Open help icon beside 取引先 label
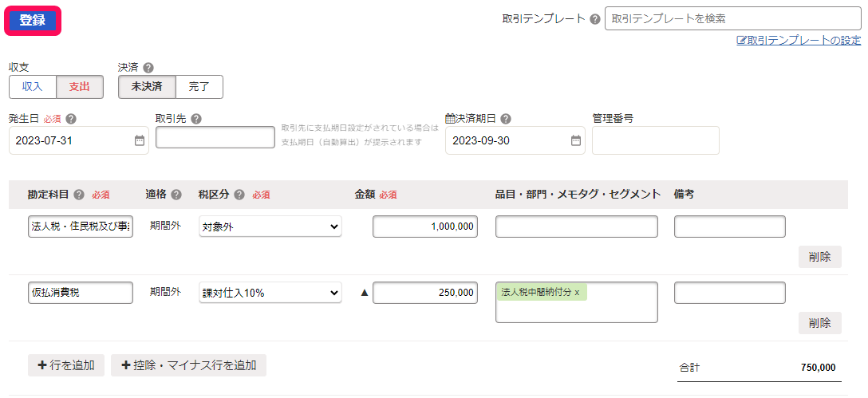 (x=196, y=119)
